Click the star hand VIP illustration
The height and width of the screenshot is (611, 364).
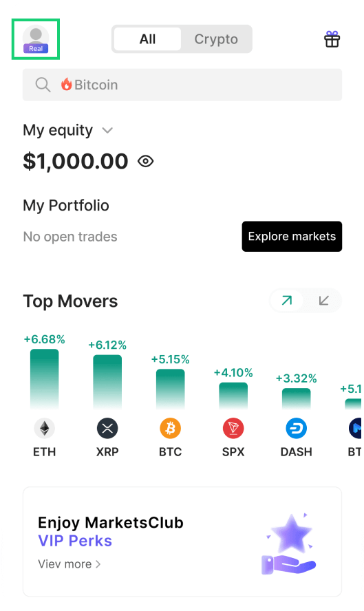click(289, 544)
